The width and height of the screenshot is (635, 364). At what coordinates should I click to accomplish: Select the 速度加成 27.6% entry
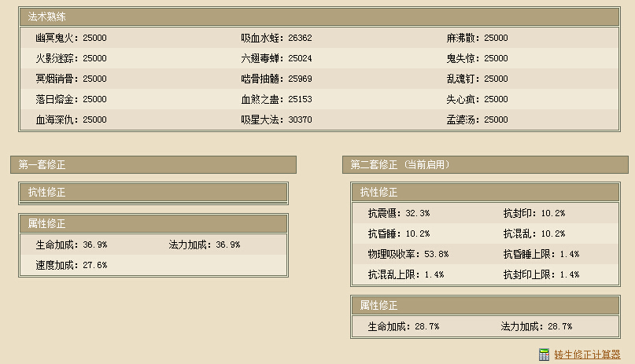click(71, 265)
